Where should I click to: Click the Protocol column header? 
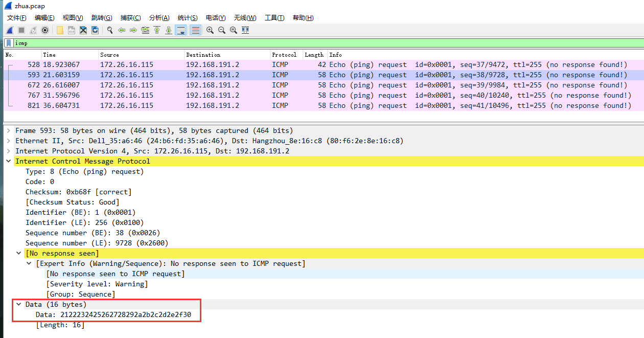[284, 55]
